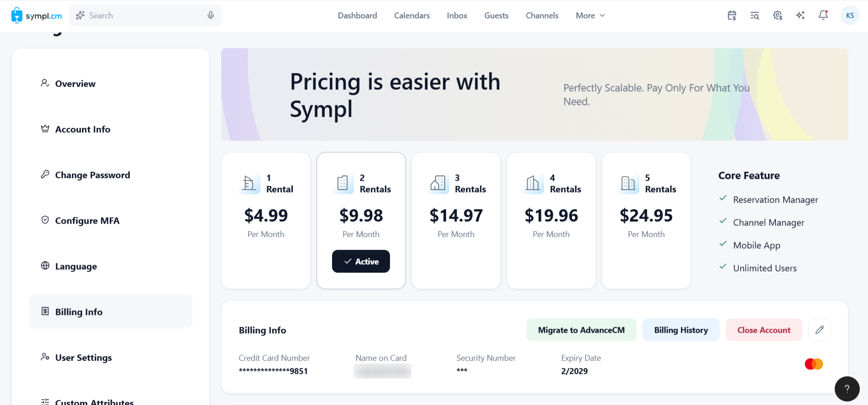
Task: Click the microphone voice search icon
Action: [x=211, y=16]
